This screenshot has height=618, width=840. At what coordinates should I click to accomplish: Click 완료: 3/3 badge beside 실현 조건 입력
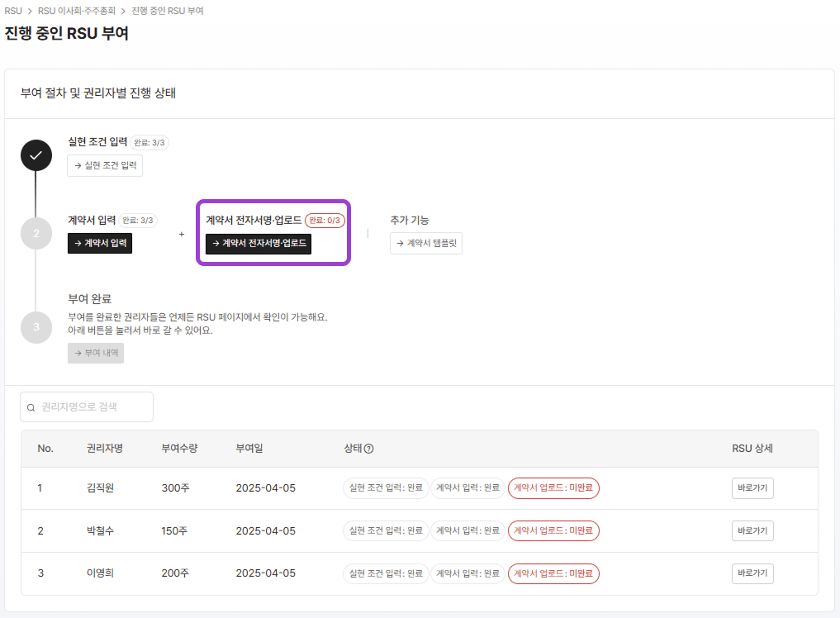[x=149, y=143]
